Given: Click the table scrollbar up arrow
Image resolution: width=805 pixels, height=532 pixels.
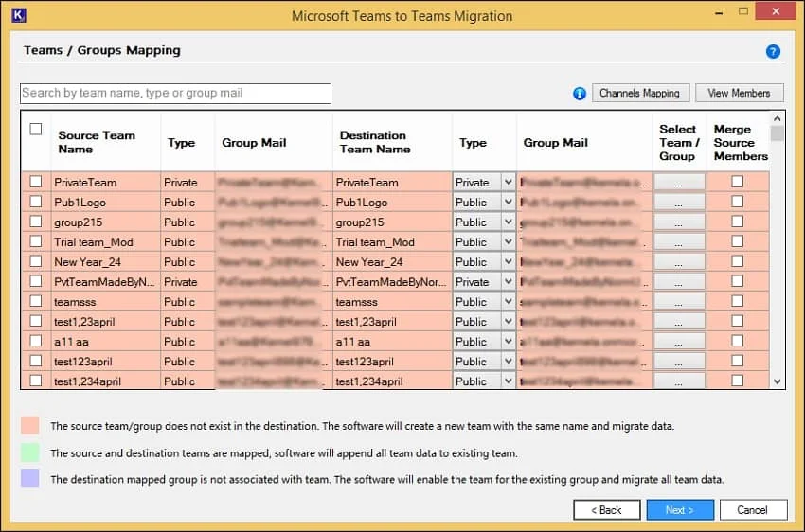Looking at the screenshot, I should pos(778,118).
